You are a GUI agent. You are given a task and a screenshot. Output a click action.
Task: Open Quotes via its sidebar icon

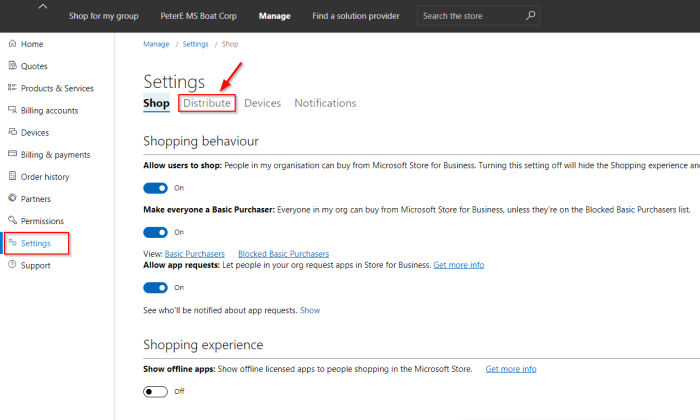[12, 66]
